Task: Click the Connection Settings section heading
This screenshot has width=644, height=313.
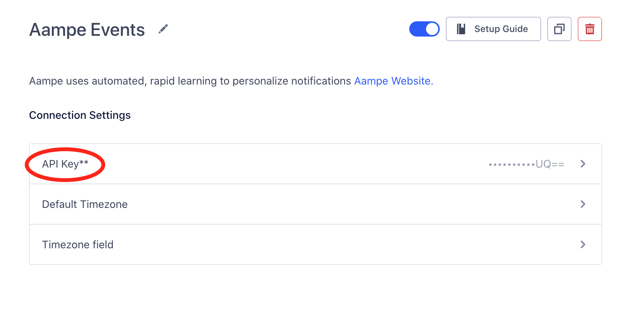Action: pyautogui.click(x=80, y=115)
